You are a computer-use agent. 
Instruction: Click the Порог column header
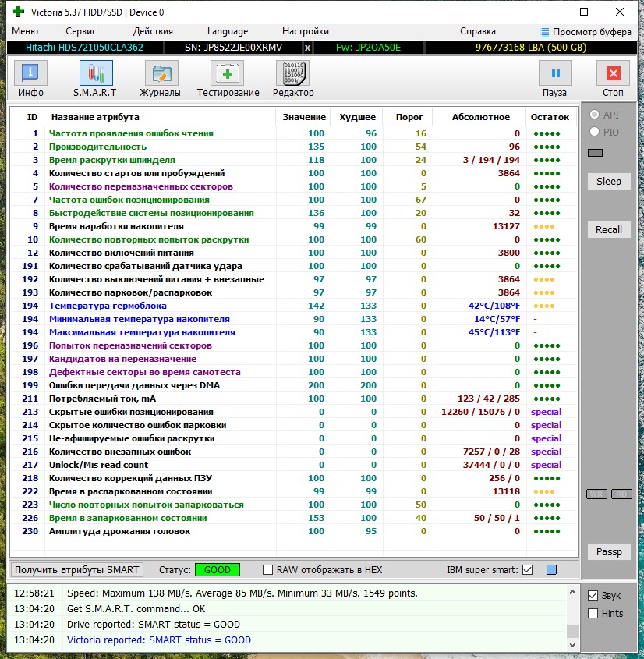(409, 117)
